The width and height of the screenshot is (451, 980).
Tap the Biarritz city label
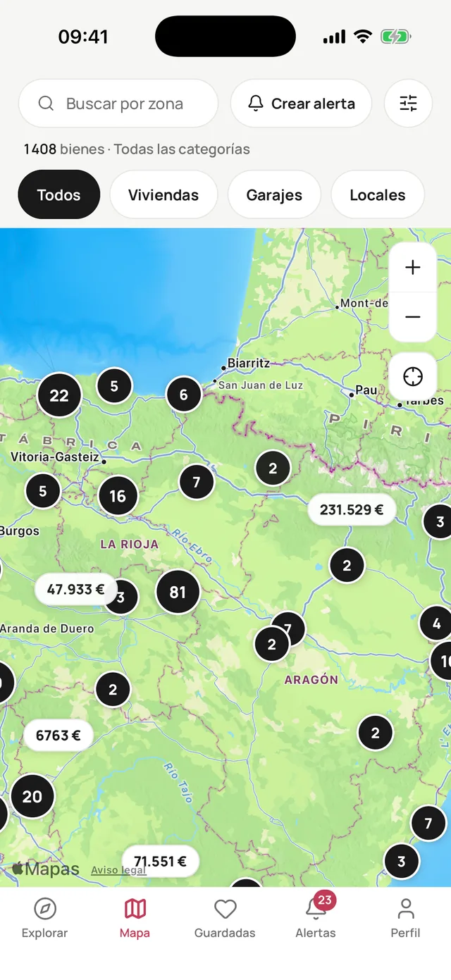click(x=249, y=363)
